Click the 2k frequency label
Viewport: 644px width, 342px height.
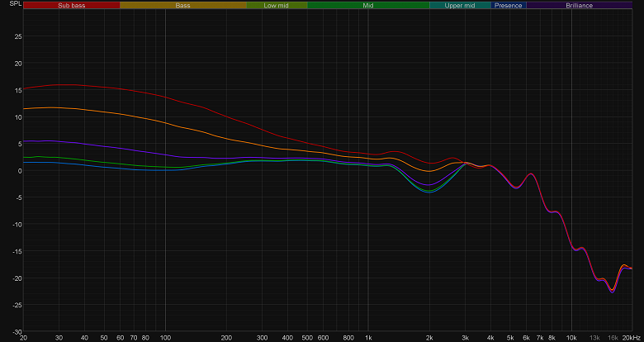(x=429, y=338)
